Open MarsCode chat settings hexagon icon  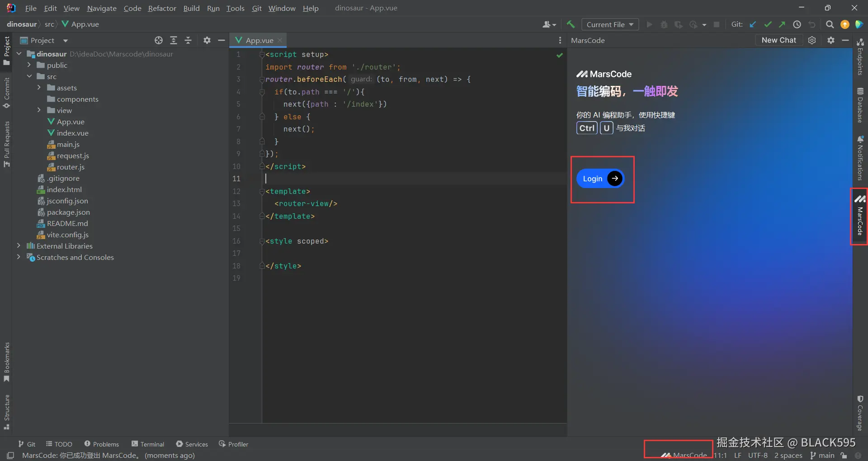(812, 40)
